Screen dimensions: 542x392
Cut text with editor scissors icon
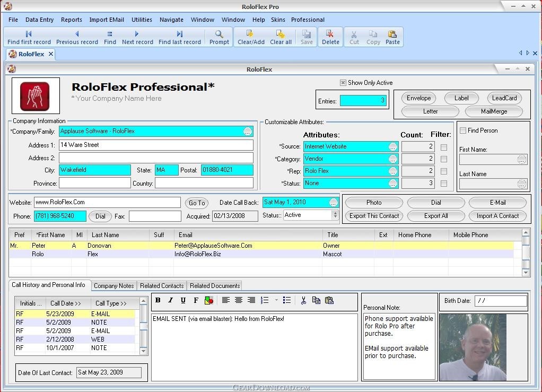coord(303,300)
